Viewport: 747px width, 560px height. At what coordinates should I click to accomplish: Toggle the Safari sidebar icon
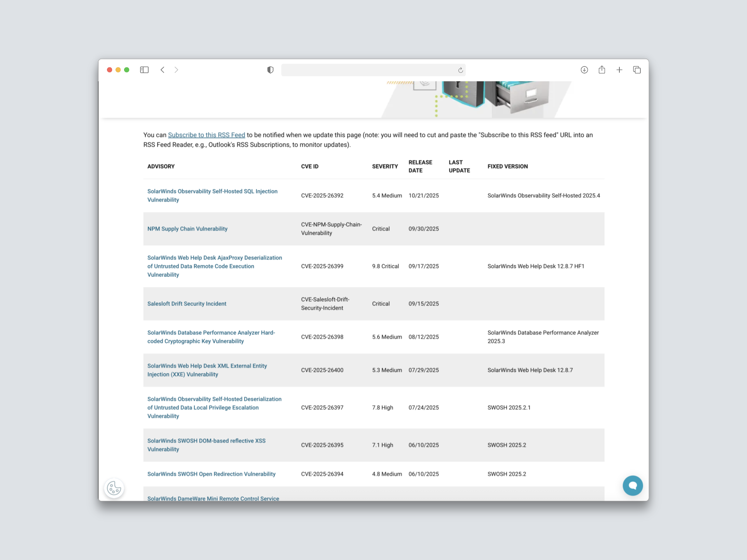click(x=144, y=70)
